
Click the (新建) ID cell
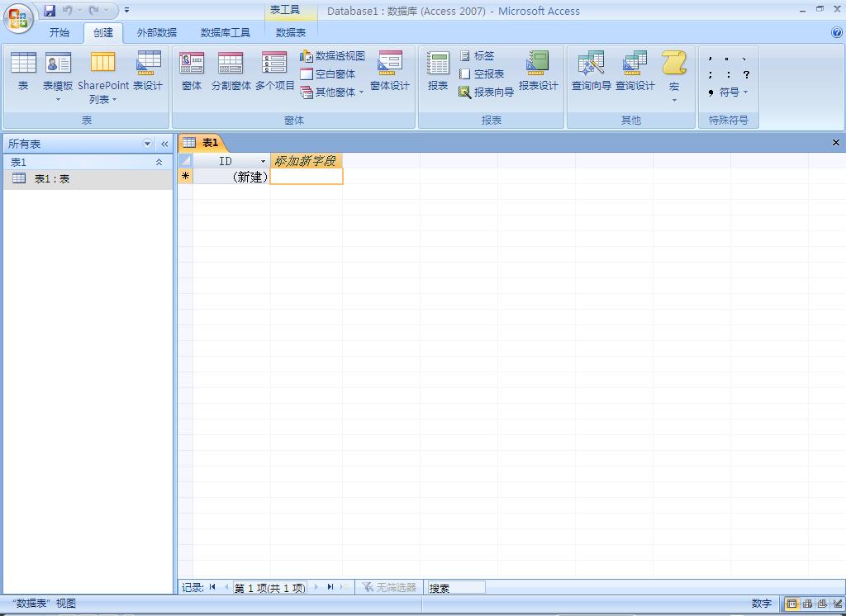tap(231, 177)
